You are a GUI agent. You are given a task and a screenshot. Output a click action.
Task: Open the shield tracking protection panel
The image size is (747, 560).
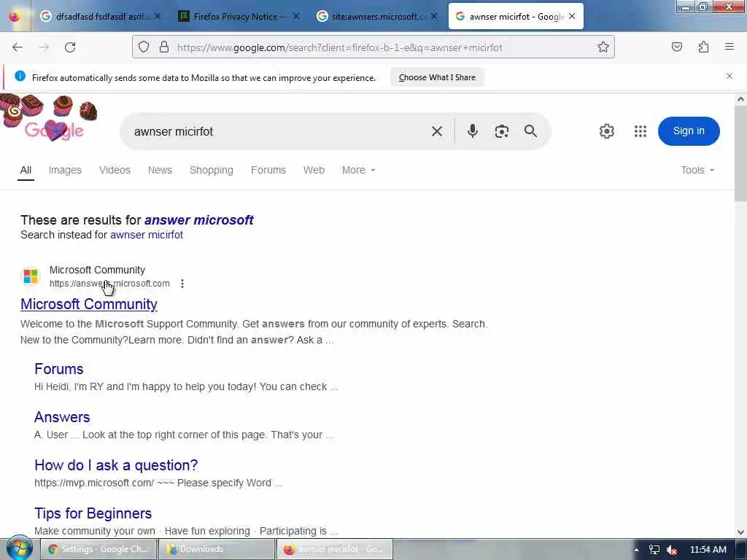(x=144, y=47)
